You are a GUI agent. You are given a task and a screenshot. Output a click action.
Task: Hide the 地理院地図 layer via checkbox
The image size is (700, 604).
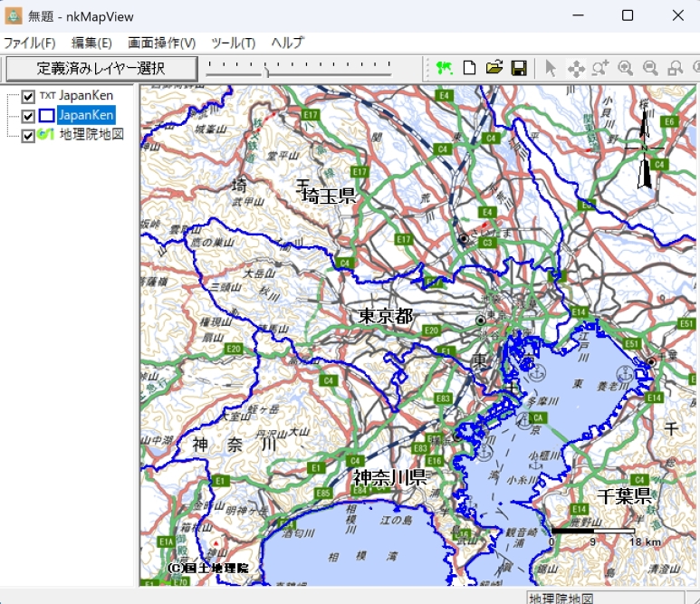(x=28, y=135)
